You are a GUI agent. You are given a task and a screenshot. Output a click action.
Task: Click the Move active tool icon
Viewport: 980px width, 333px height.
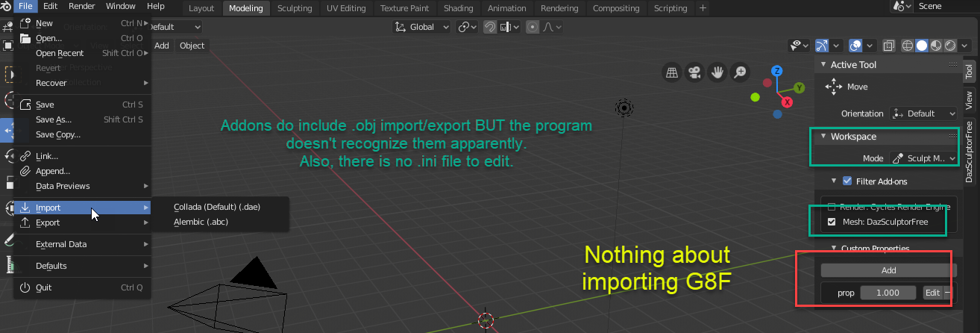(832, 87)
